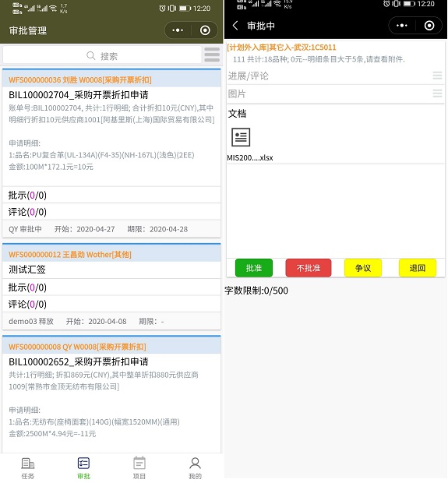
Task: Select the 审批 bottom tab
Action: point(83,468)
